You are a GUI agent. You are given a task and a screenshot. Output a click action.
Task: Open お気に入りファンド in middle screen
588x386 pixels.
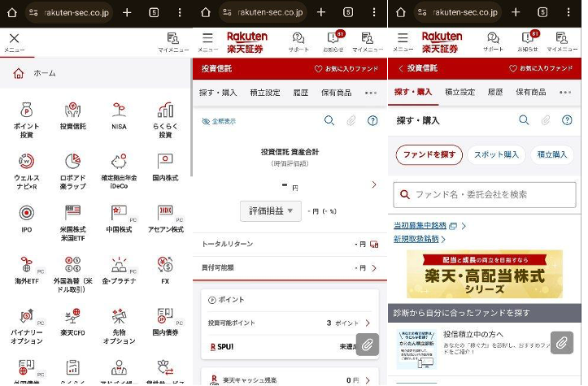click(346, 69)
